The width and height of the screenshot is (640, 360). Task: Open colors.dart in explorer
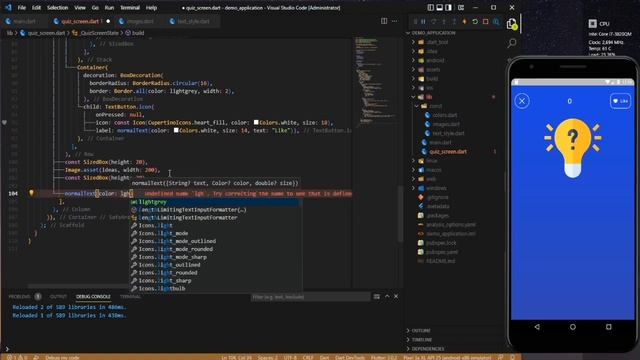pos(444,115)
